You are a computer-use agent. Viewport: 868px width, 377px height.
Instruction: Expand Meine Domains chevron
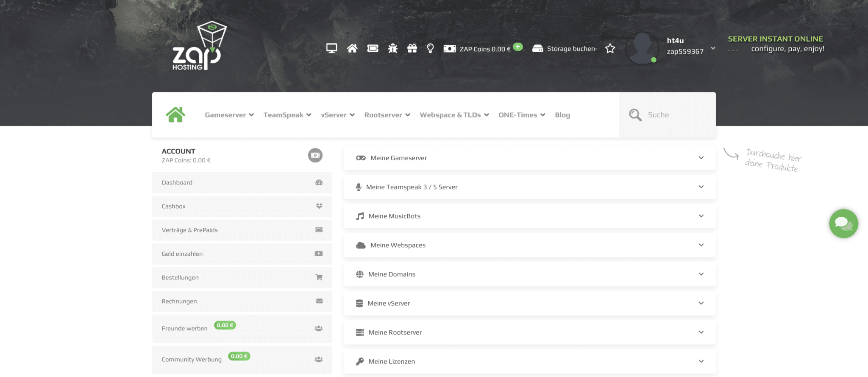click(701, 274)
